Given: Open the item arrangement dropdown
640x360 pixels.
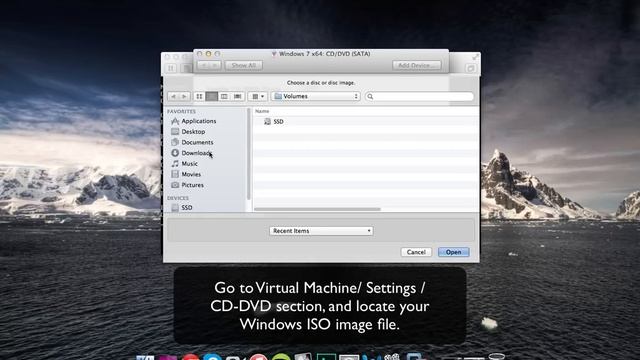Looking at the screenshot, I should click(258, 96).
